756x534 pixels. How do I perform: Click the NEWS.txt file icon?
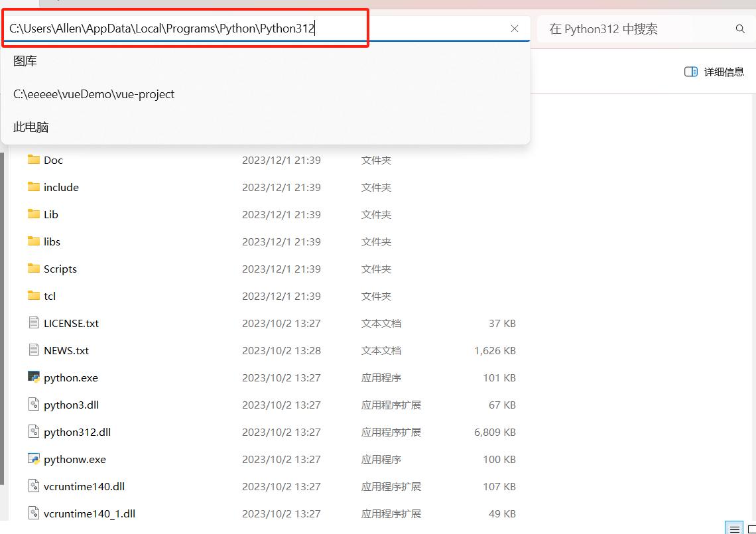34,350
